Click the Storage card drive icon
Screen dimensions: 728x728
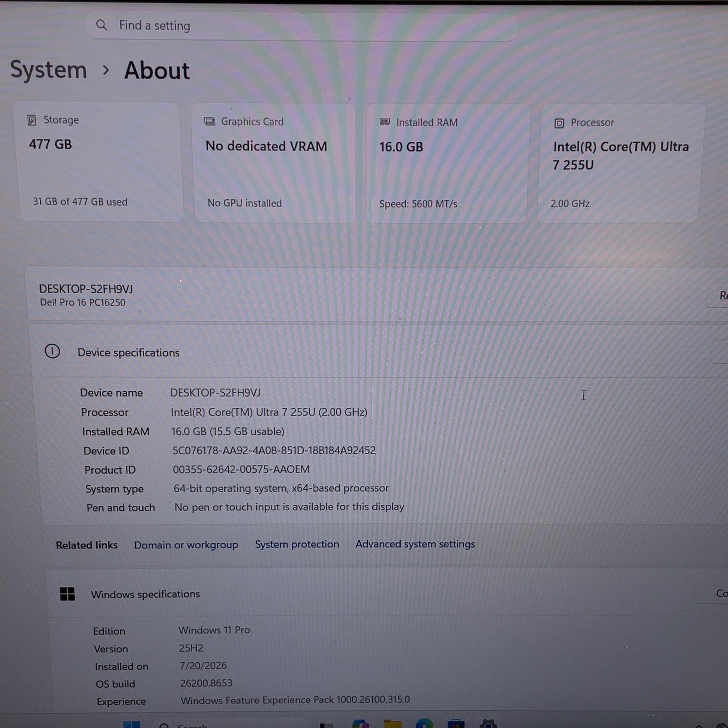(32, 120)
